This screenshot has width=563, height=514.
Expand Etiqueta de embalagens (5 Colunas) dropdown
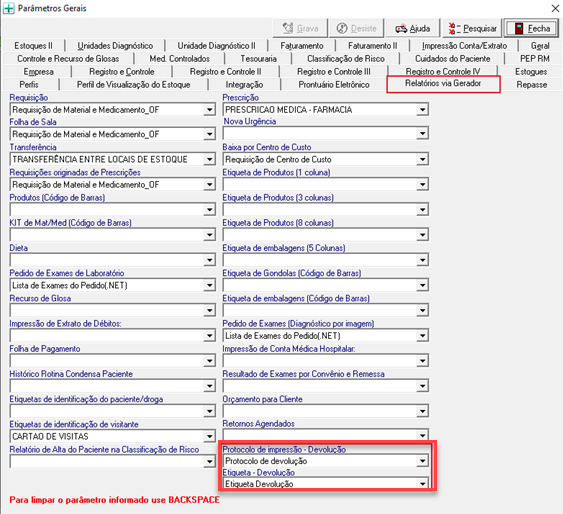click(x=422, y=260)
